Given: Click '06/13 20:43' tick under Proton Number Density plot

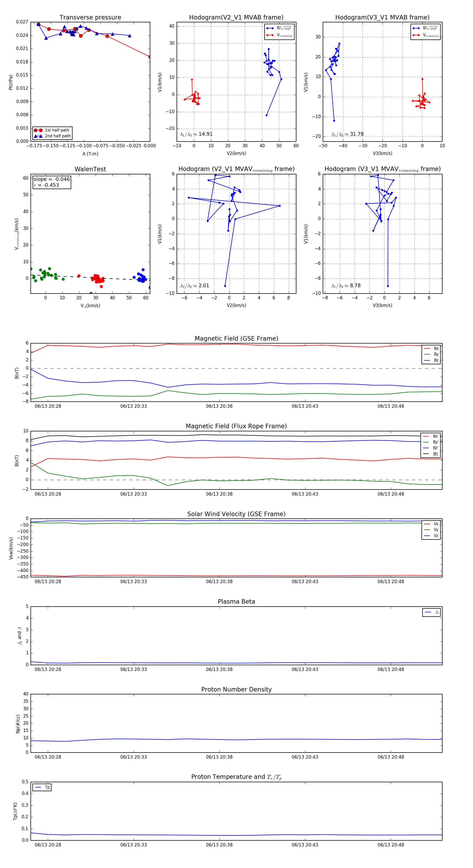Looking at the screenshot, I should point(305,757).
